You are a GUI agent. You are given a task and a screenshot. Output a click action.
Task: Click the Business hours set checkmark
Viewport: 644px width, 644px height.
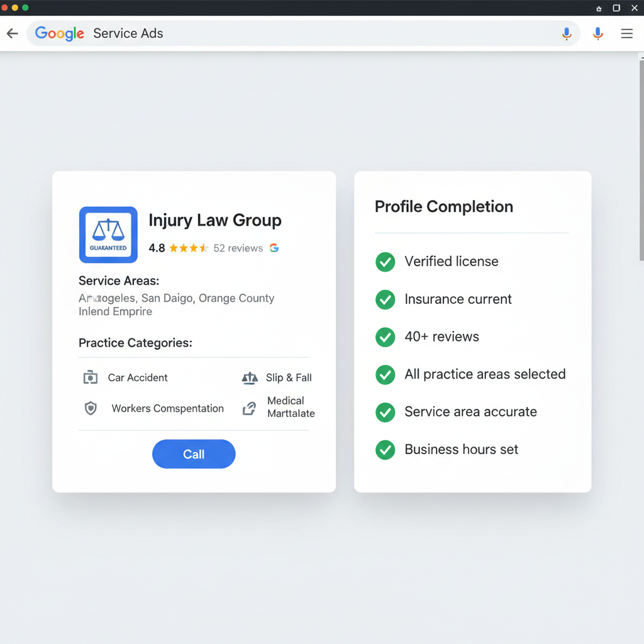[386, 450]
